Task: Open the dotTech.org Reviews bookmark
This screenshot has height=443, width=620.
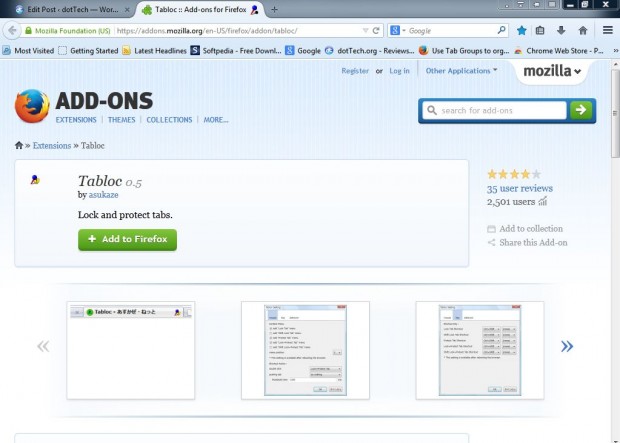Action: [369, 50]
